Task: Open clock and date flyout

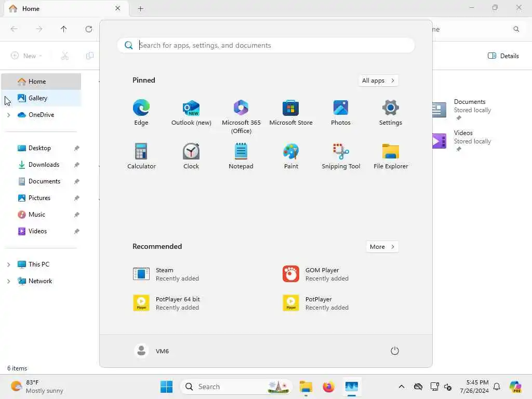Action: [x=474, y=387]
